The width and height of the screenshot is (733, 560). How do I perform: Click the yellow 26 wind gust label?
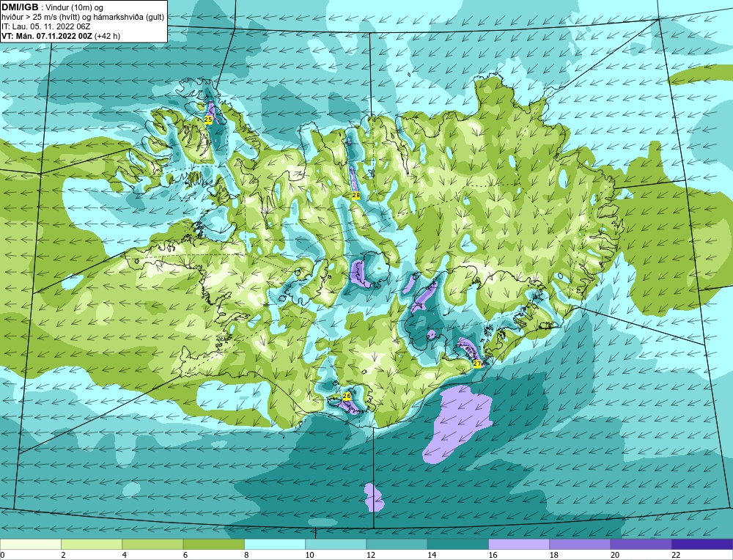coord(347,396)
